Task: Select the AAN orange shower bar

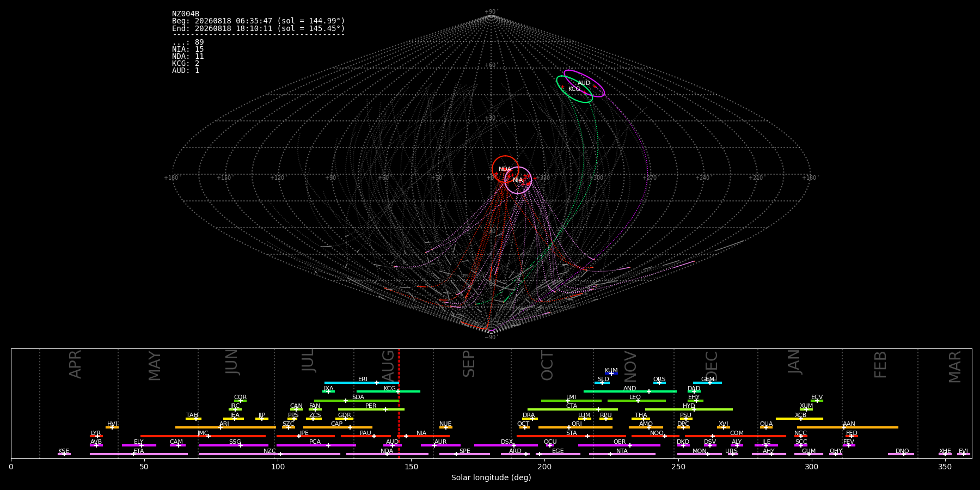Action: 848,427
